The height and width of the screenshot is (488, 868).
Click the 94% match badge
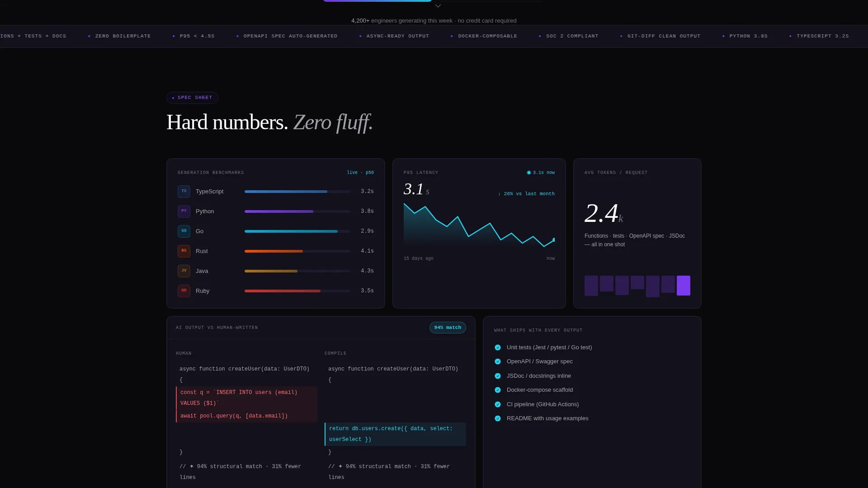tap(448, 328)
